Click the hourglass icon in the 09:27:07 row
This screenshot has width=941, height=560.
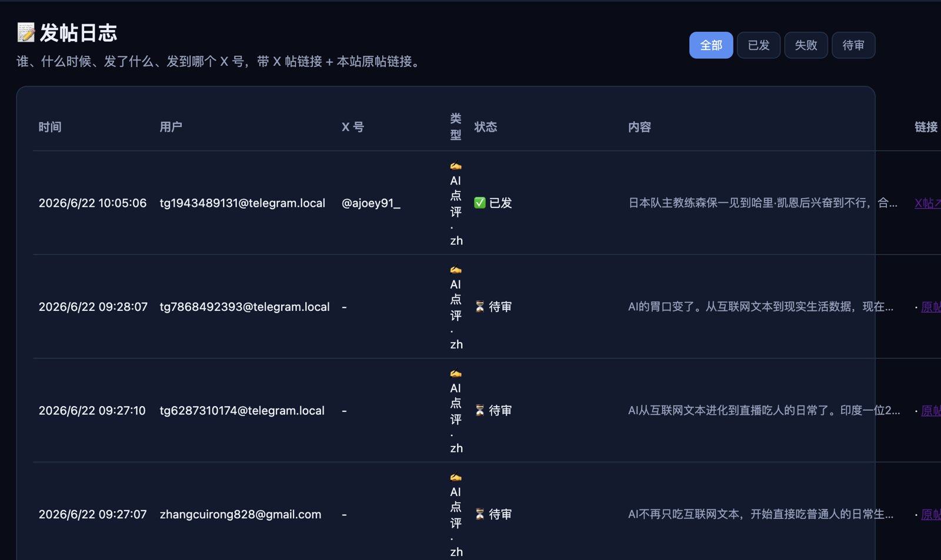[480, 514]
